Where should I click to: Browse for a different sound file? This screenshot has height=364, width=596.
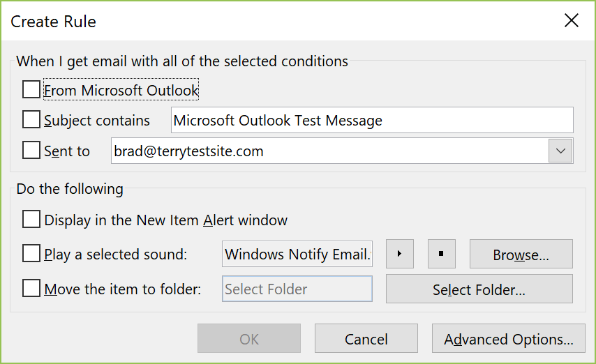(x=521, y=254)
